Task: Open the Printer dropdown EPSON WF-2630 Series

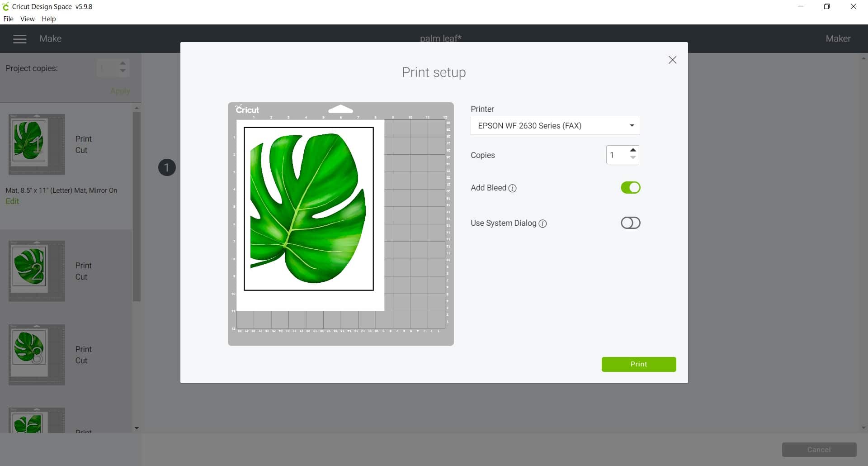Action: click(555, 126)
